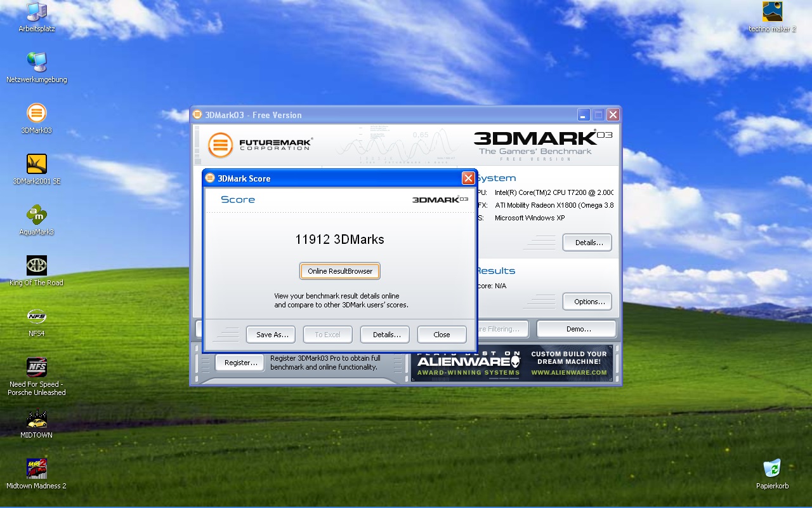Click the Futuremark Corporation logo
Screen dimensions: 812x508
[x=260, y=145]
